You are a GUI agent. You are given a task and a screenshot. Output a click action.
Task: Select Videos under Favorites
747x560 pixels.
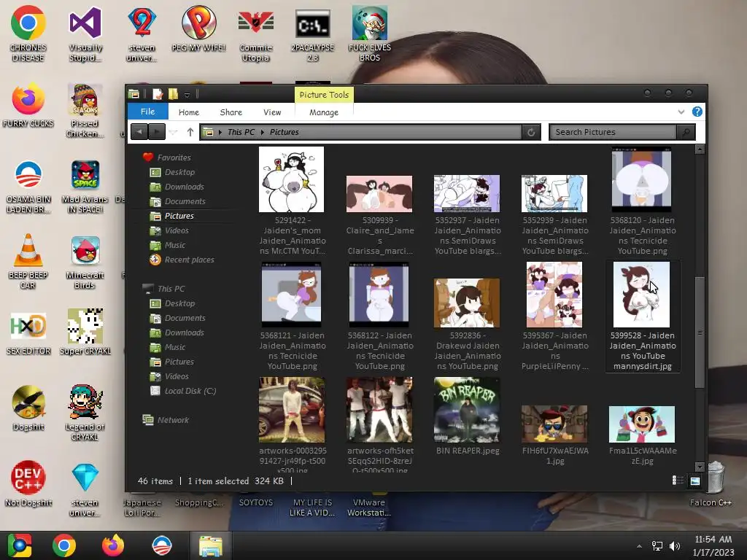[177, 230]
